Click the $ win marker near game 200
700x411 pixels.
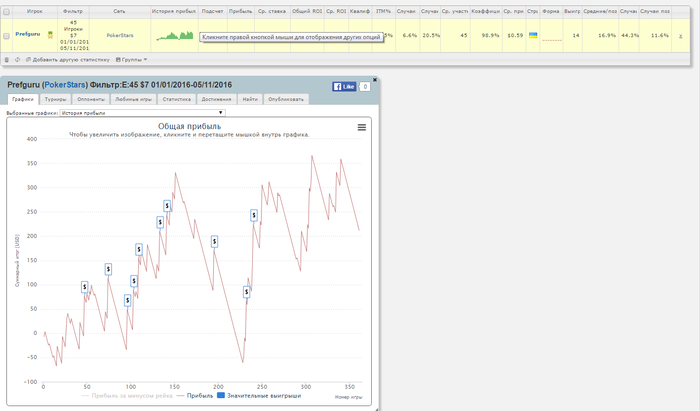point(214,241)
